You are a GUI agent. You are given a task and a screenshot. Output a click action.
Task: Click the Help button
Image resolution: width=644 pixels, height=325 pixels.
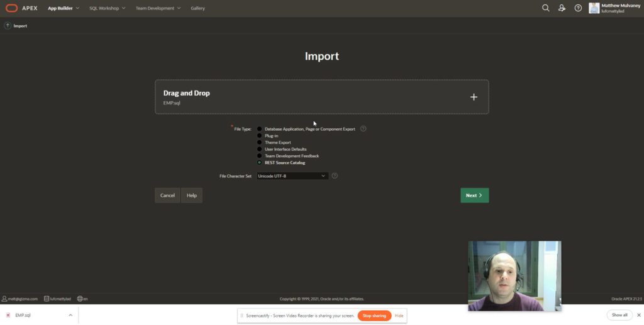pyautogui.click(x=192, y=196)
